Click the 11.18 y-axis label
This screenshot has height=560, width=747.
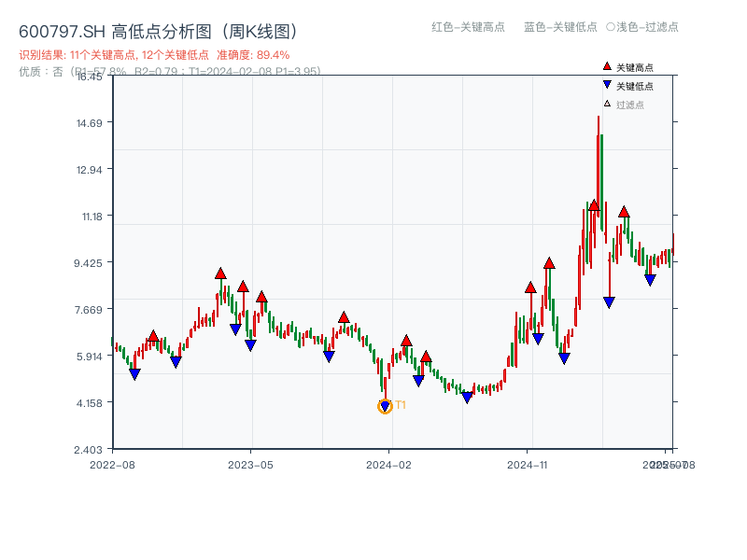coord(92,217)
